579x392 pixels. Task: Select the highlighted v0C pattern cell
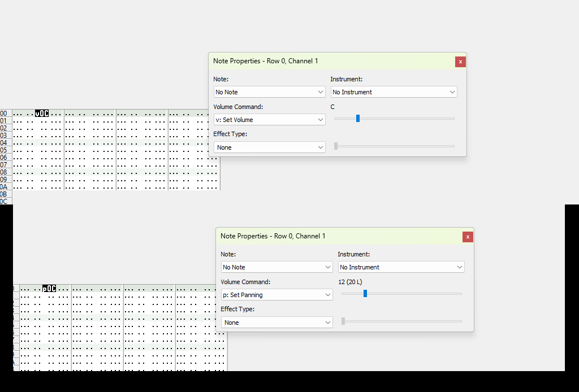click(42, 114)
